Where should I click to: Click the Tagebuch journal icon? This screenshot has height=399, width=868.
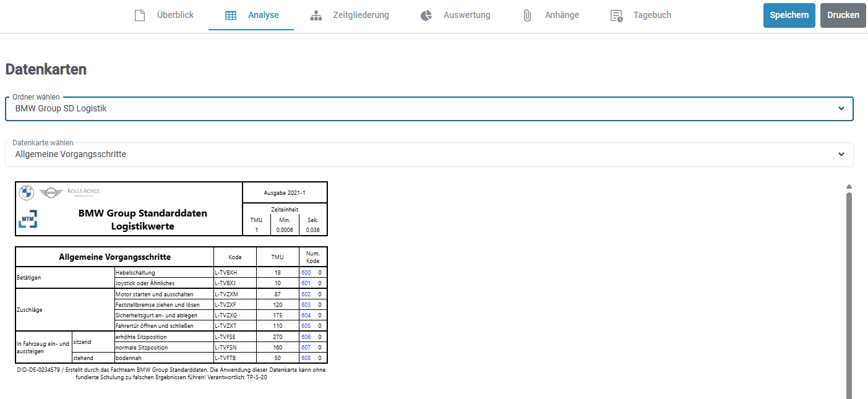pos(616,15)
